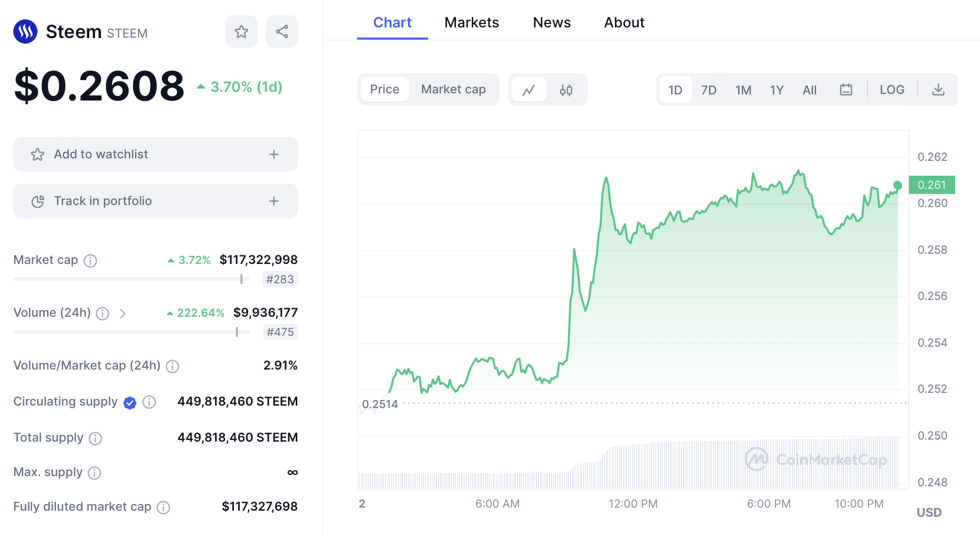Open the Markets tab
Screen dimensions: 980x533
click(471, 22)
